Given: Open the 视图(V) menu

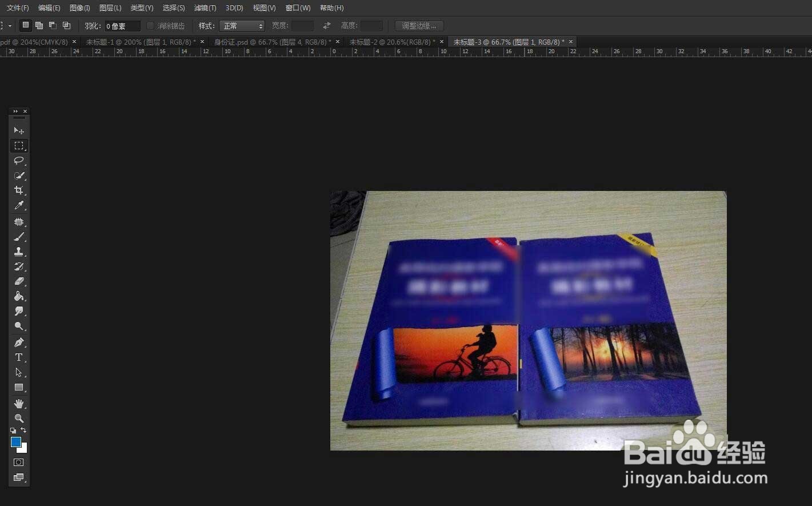Looking at the screenshot, I should [x=264, y=8].
